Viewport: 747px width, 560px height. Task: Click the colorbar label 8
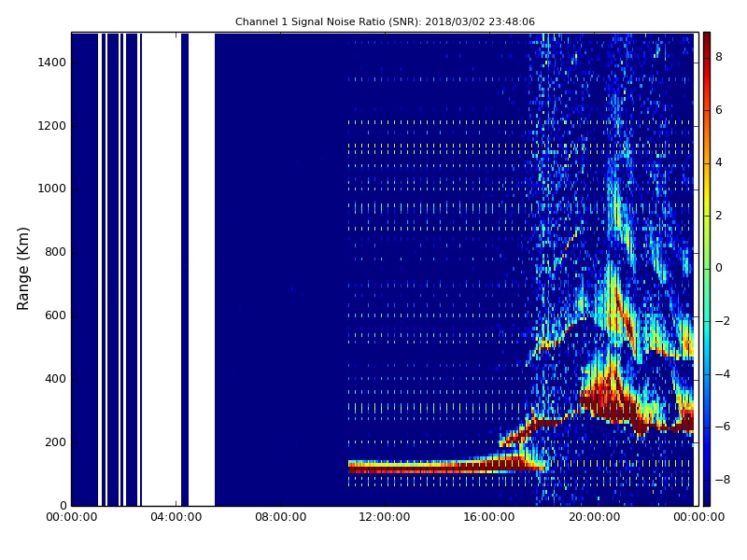[719, 57]
